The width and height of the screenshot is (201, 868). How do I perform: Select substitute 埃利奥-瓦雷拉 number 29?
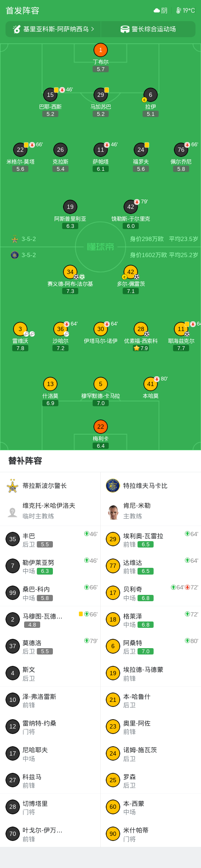151,539
